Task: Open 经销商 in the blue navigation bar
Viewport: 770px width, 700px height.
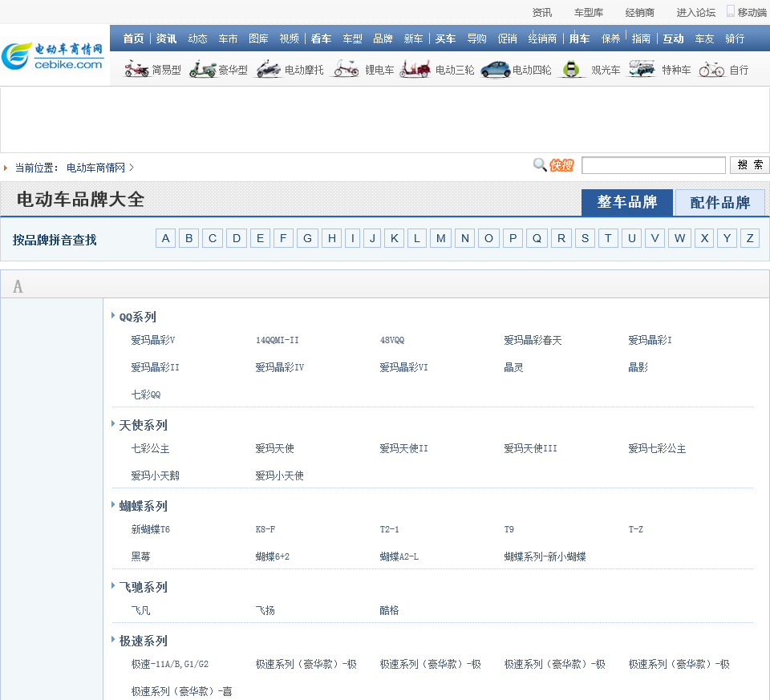Action: 542,38
